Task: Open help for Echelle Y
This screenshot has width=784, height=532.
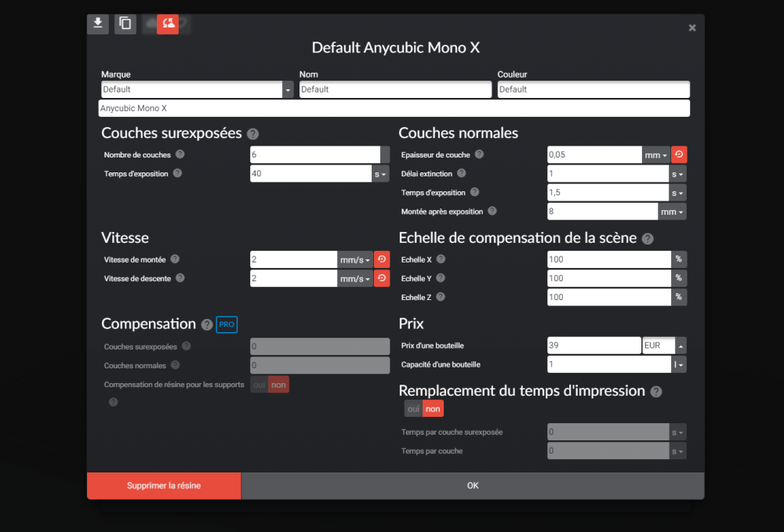Action: (441, 277)
